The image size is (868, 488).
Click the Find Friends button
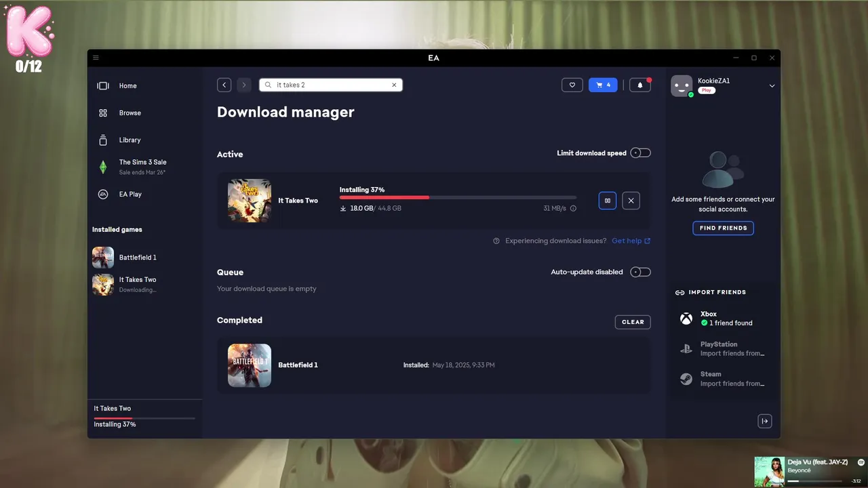point(723,228)
